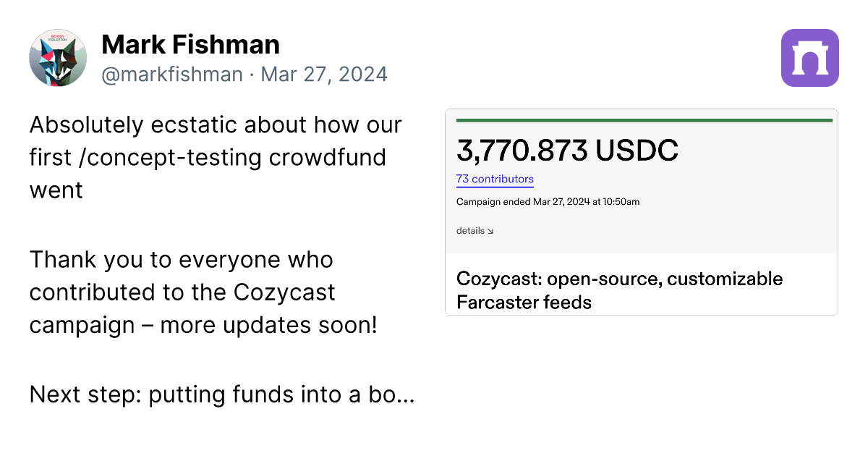868x456 pixels.
Task: Open the @markfishman handle
Action: click(172, 75)
